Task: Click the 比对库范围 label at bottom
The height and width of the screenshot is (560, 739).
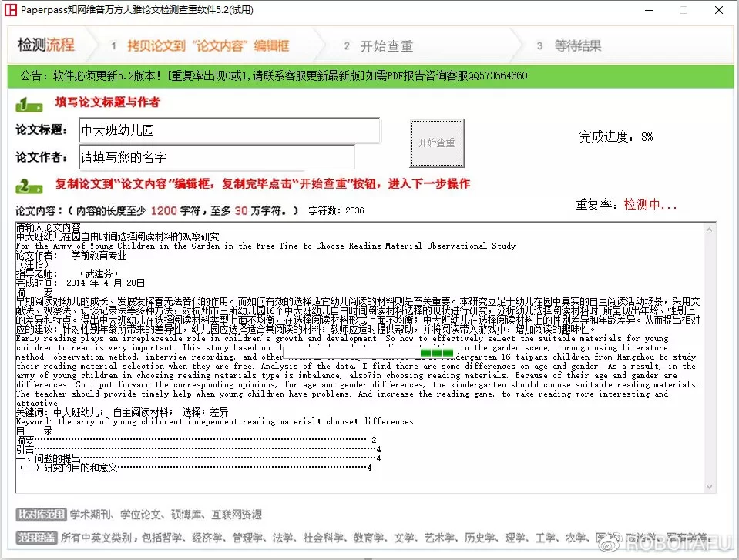Action: (40, 515)
